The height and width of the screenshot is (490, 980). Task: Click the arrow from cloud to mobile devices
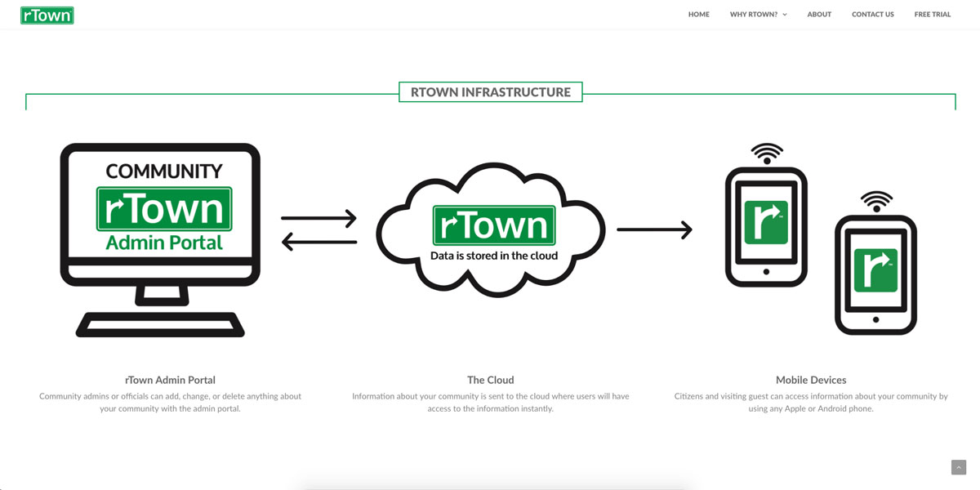pyautogui.click(x=654, y=230)
